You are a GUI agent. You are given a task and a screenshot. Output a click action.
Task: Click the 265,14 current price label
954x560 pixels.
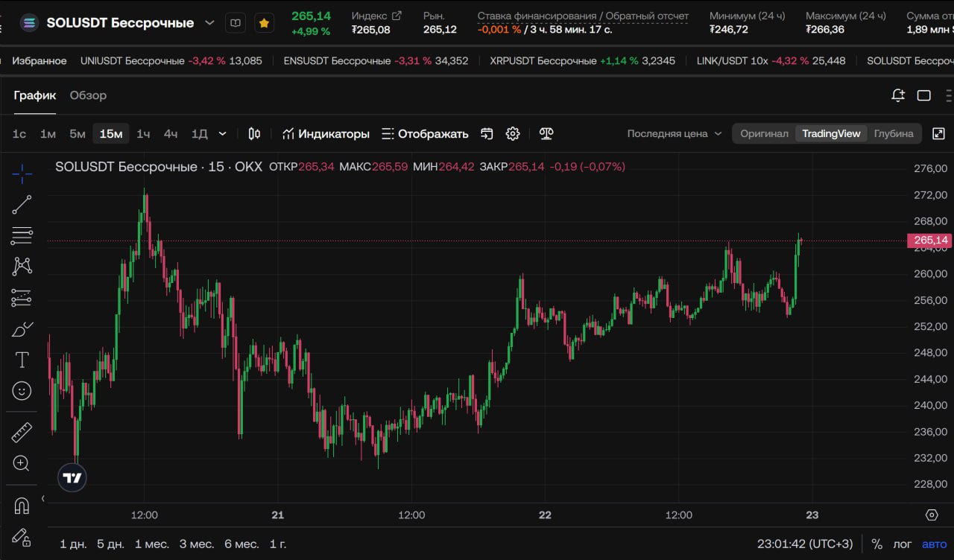coord(929,241)
